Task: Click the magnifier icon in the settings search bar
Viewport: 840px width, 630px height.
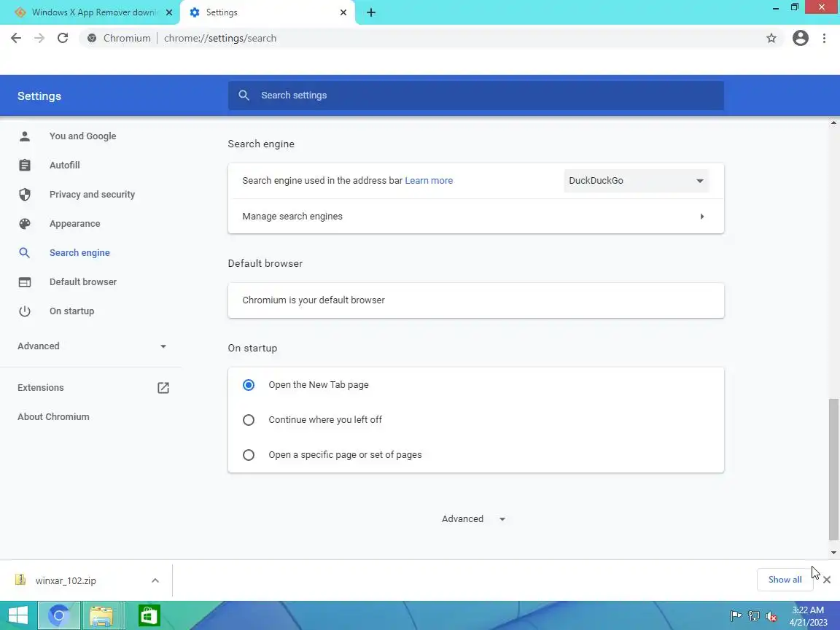Action: click(x=244, y=96)
